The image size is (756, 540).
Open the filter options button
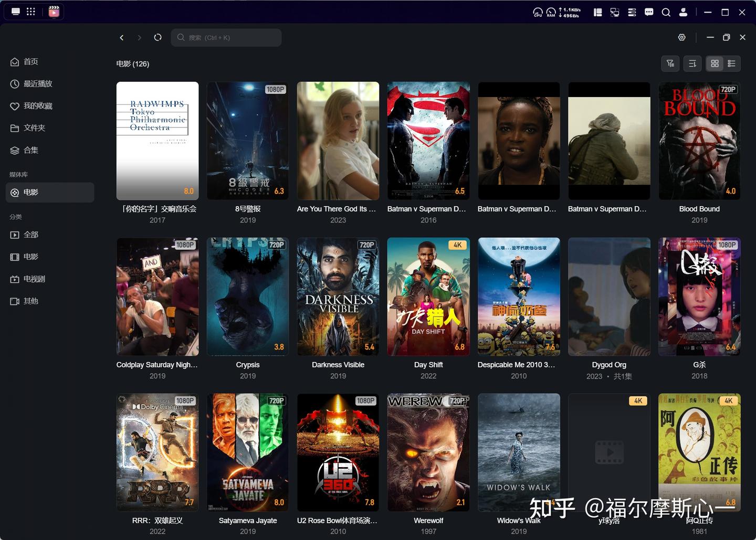670,63
